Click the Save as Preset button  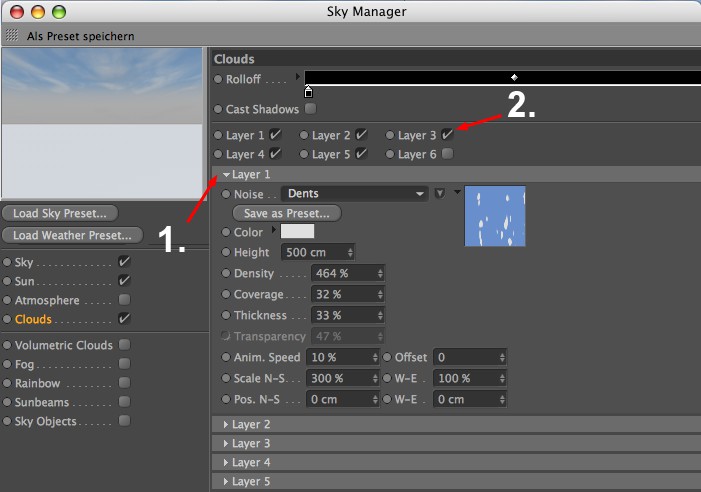pyautogui.click(x=287, y=213)
